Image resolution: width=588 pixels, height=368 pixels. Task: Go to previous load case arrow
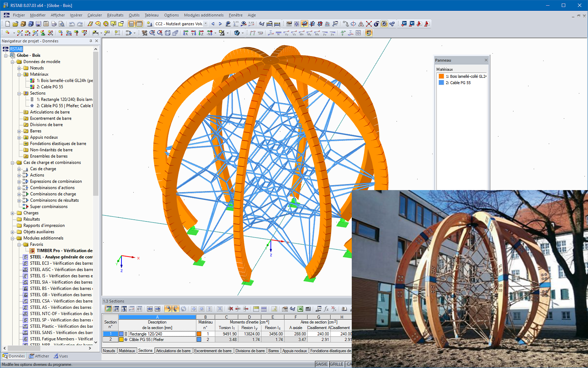tap(213, 24)
